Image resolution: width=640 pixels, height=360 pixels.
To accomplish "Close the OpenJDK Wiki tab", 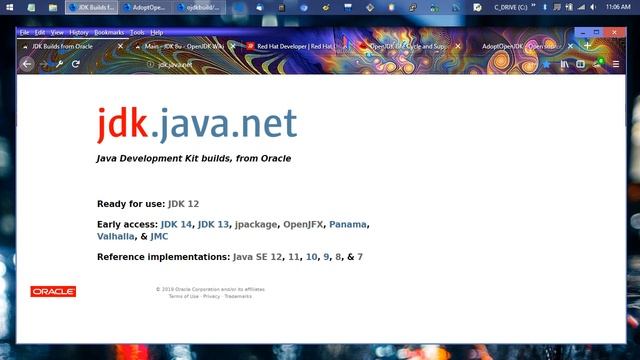I will pos(233,47).
